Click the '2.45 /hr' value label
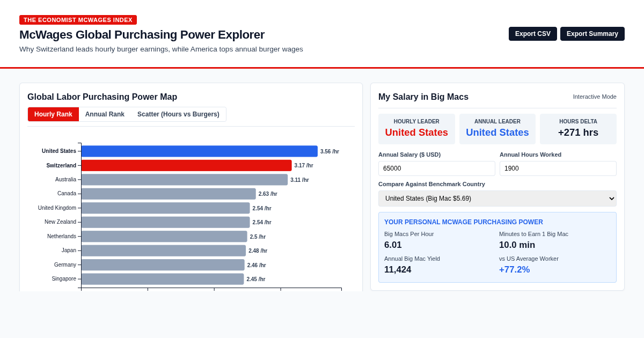Screen dimensions: 644x338 pos(256,280)
